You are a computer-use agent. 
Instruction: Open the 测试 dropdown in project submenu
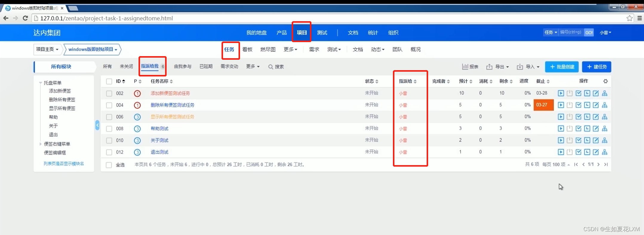(x=334, y=49)
